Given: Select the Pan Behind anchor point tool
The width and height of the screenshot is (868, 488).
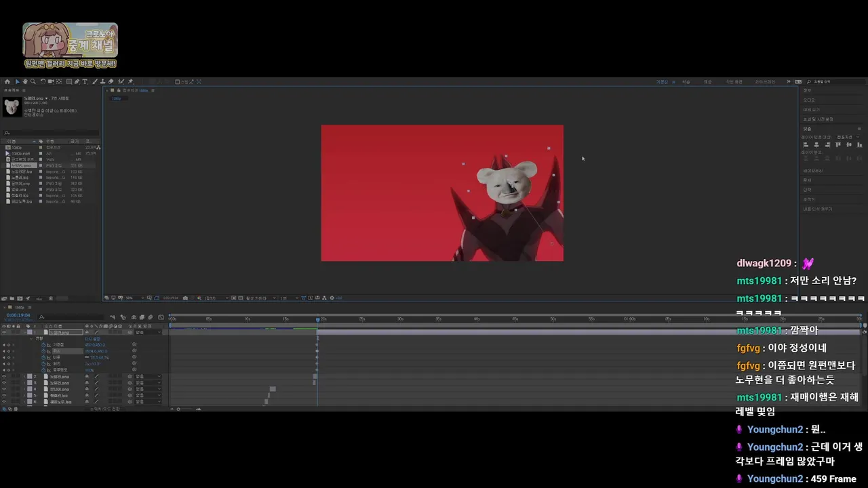Looking at the screenshot, I should coord(59,81).
